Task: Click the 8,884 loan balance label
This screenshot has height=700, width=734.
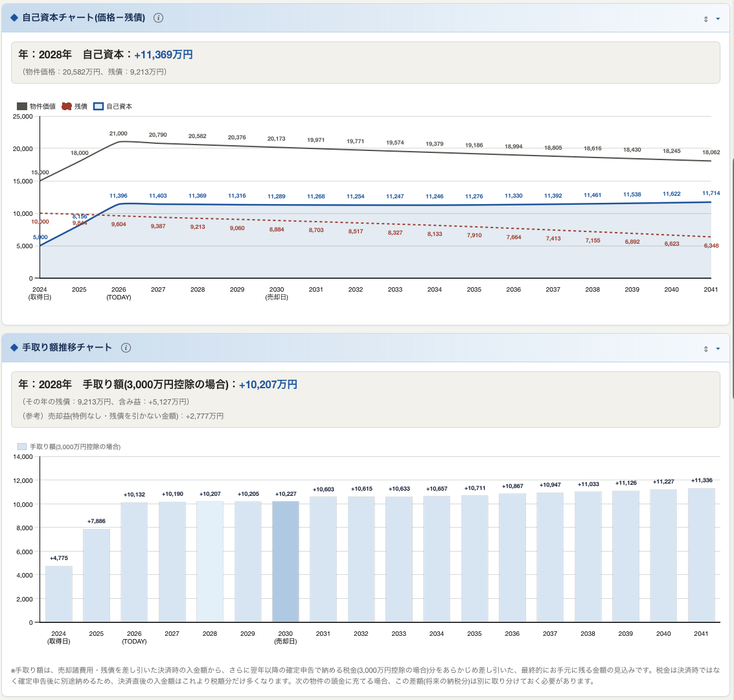Action: pyautogui.click(x=277, y=229)
